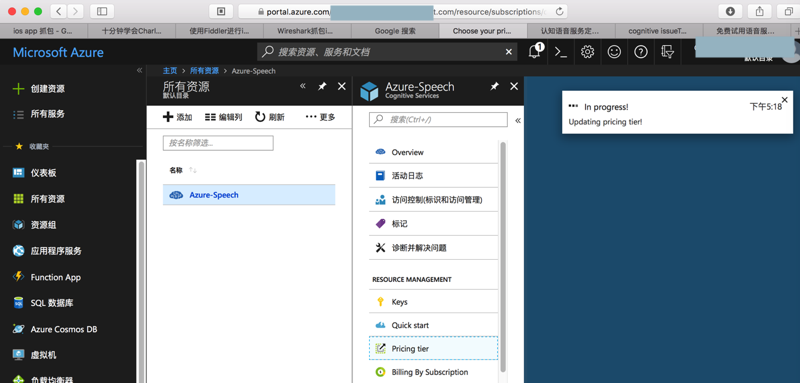Click 编辑列 to edit columns
This screenshot has width=800, height=383.
coord(223,117)
